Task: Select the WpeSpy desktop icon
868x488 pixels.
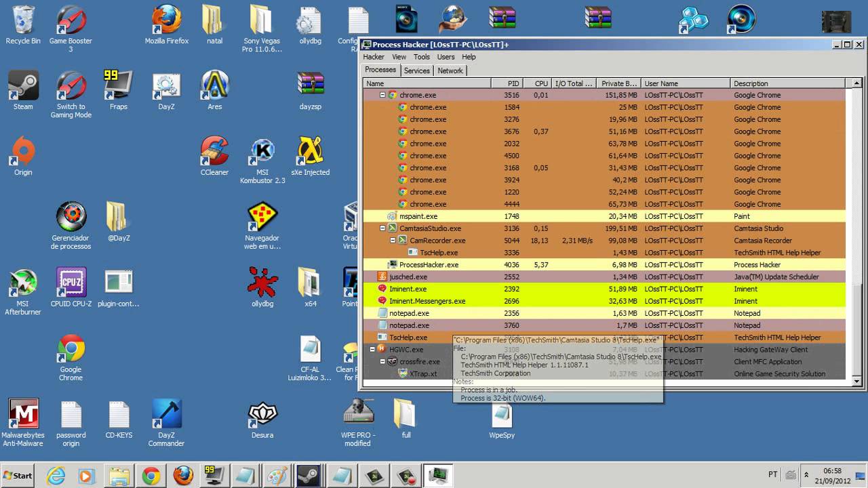Action: point(502,420)
